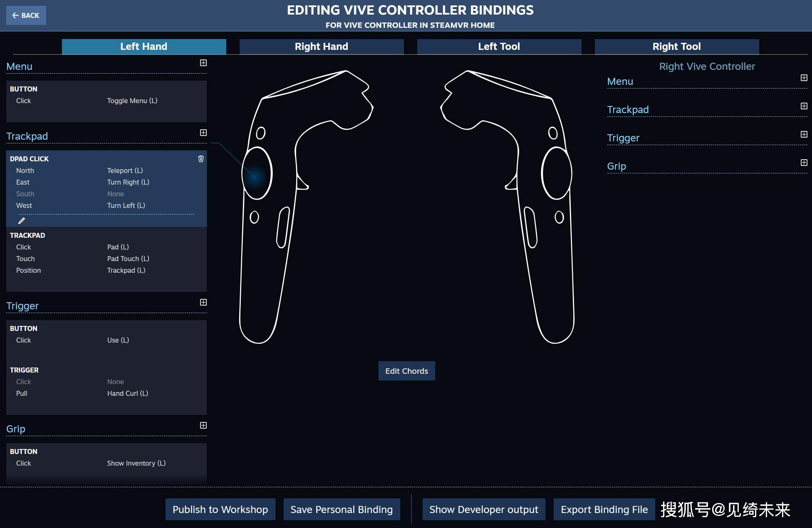Image resolution: width=812 pixels, height=528 pixels.
Task: Add new binding to left Trackpad section
Action: tap(203, 133)
